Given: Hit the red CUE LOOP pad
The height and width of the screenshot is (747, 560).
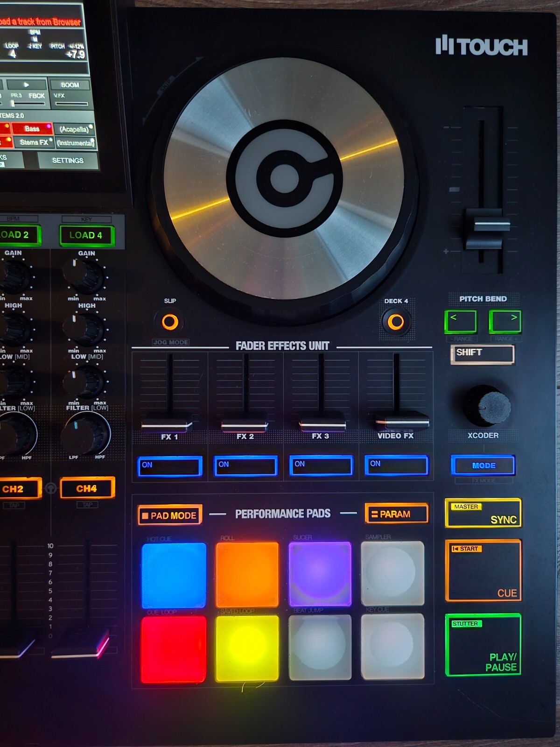Looking at the screenshot, I should [x=174, y=649].
